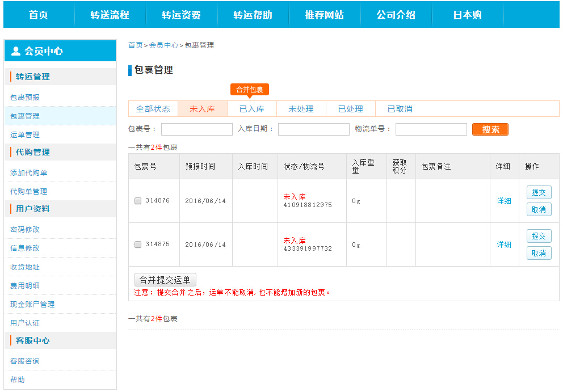Click 合并提交运单 button
Screen dimensions: 563x392
coord(165,280)
